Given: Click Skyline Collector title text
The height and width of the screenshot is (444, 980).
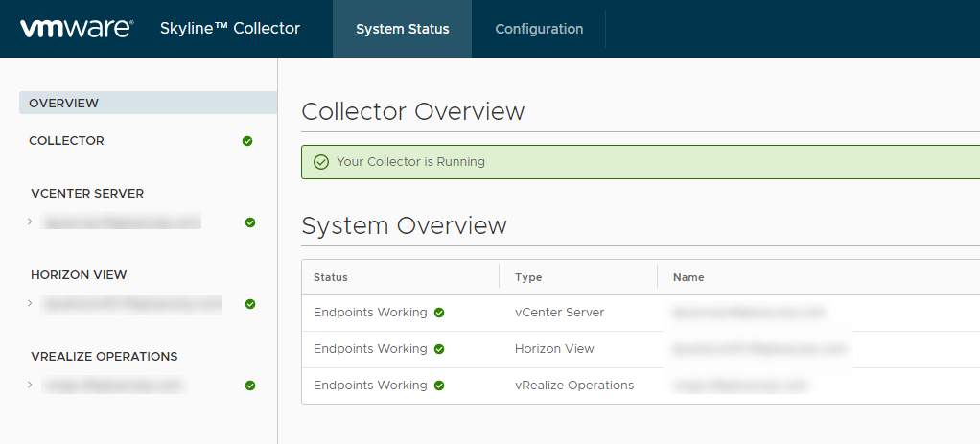Looking at the screenshot, I should click(x=230, y=28).
